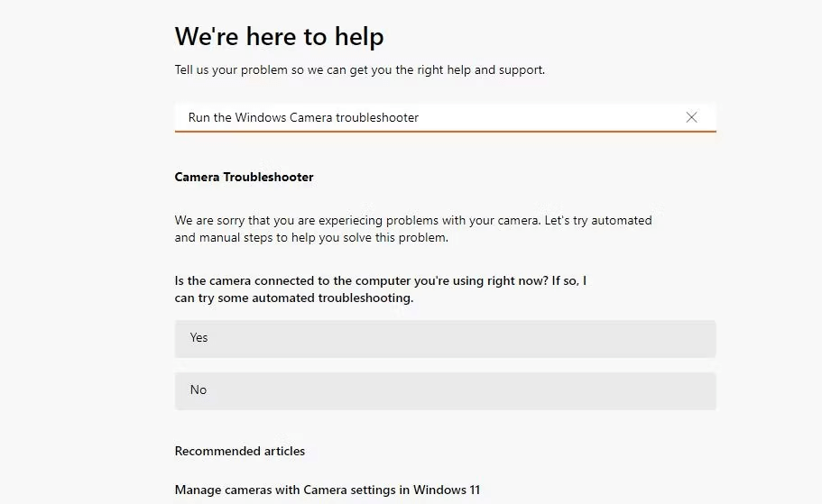
Task: Click "Windows 11" in the recommended article title
Action: click(447, 490)
